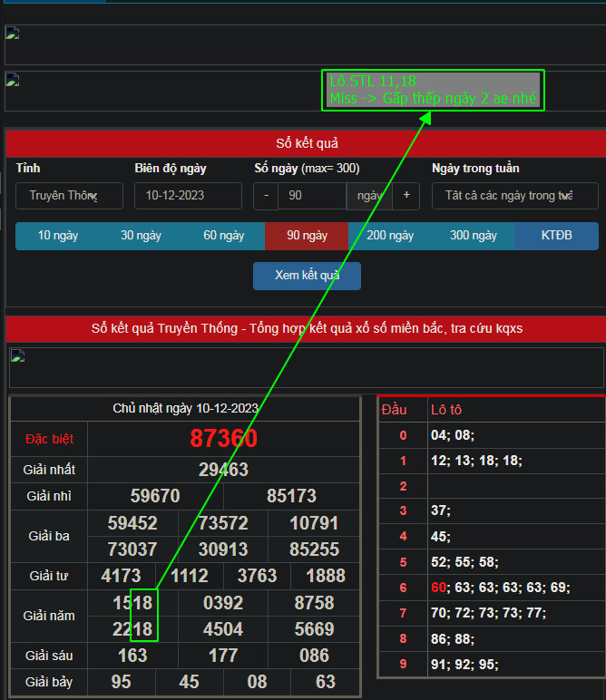Open the KTĐB tab
Screen dimensions: 606x700
556,236
